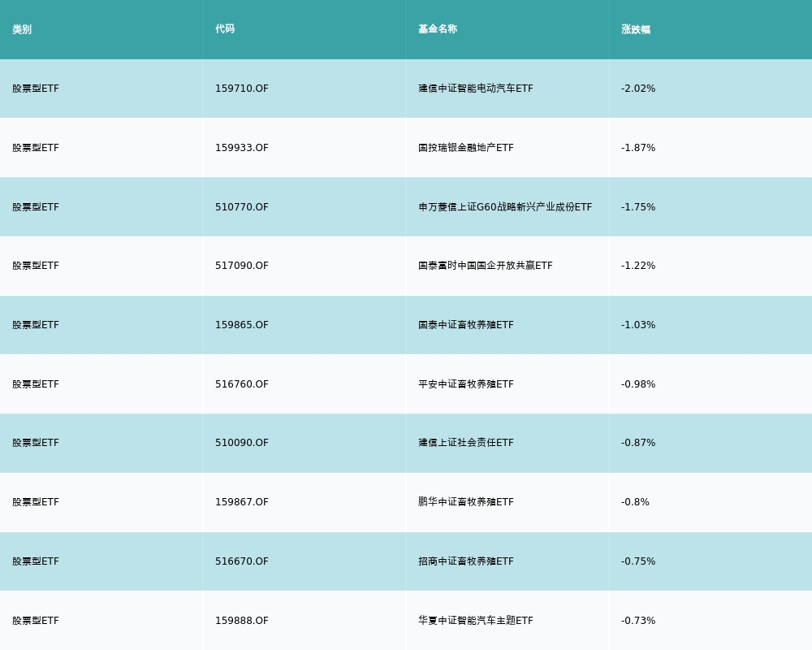Click the -2.02% change value

[638, 89]
